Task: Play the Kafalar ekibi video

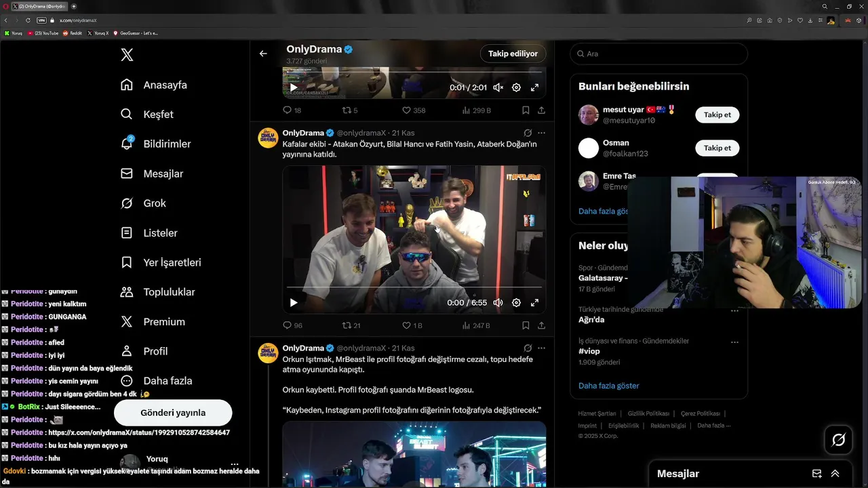Action: (294, 303)
